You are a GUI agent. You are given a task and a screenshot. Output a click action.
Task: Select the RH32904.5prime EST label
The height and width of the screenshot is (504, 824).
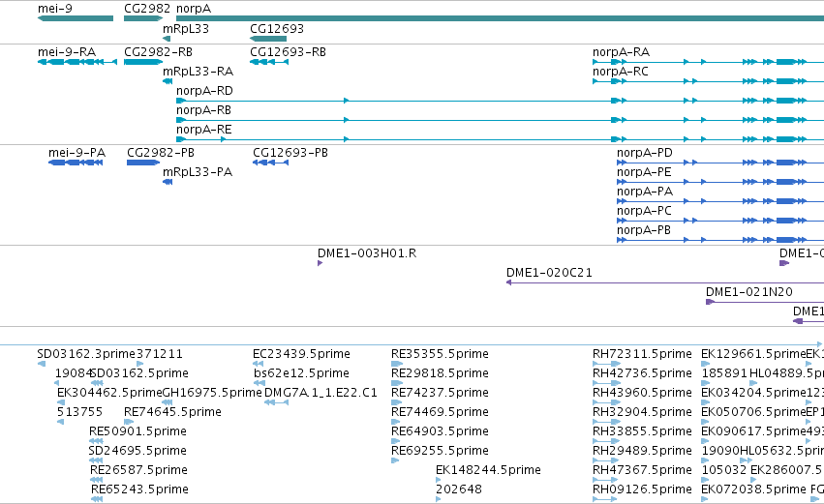(642, 413)
